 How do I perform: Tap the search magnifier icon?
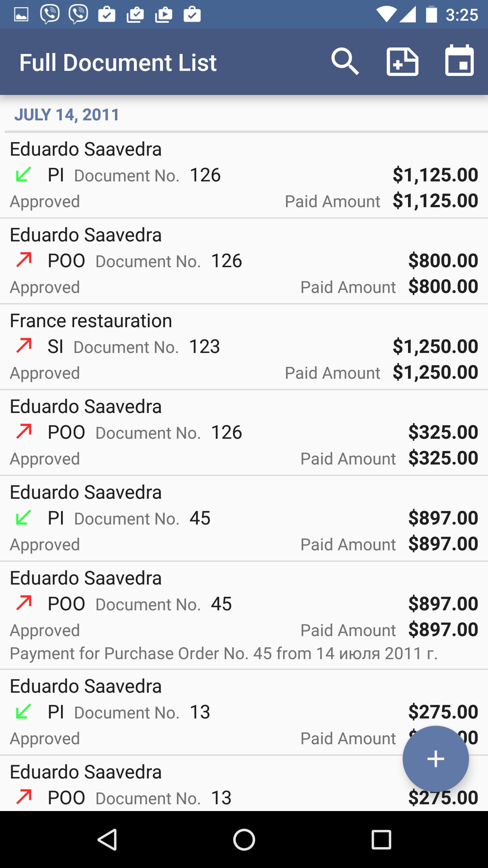coord(345,62)
